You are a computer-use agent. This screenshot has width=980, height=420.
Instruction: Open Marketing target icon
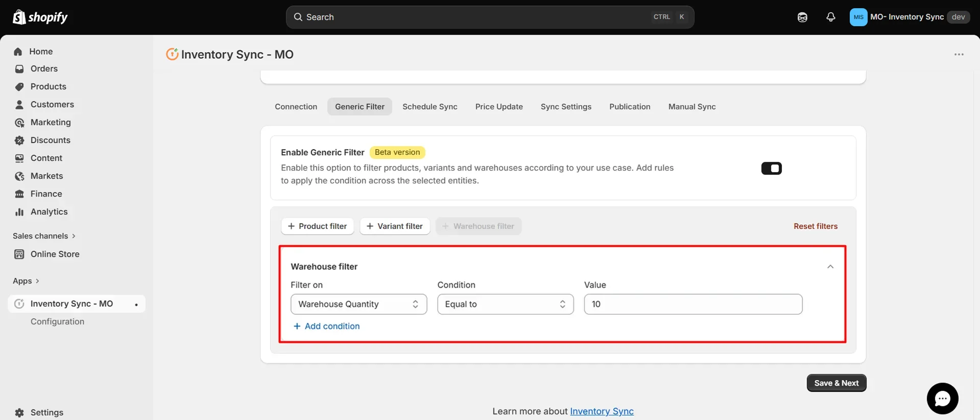click(x=19, y=123)
